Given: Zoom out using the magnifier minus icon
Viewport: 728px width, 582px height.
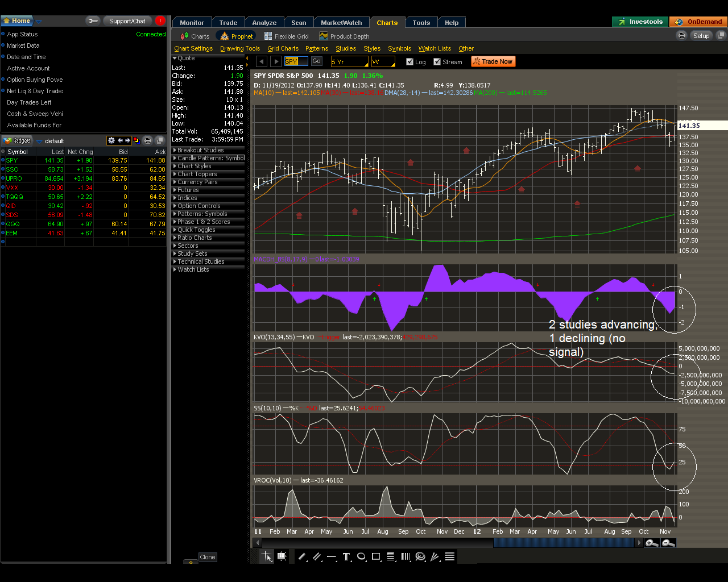Looking at the screenshot, I should click(667, 543).
